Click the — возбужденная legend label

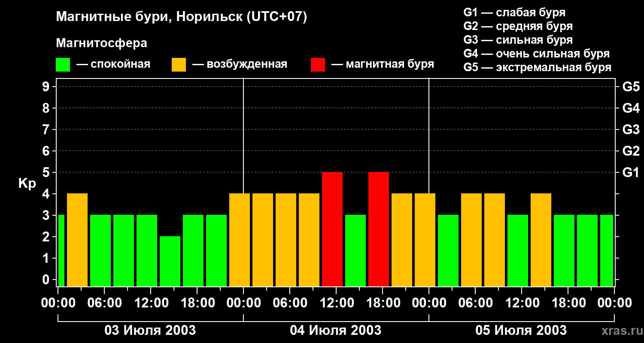pyautogui.click(x=240, y=64)
